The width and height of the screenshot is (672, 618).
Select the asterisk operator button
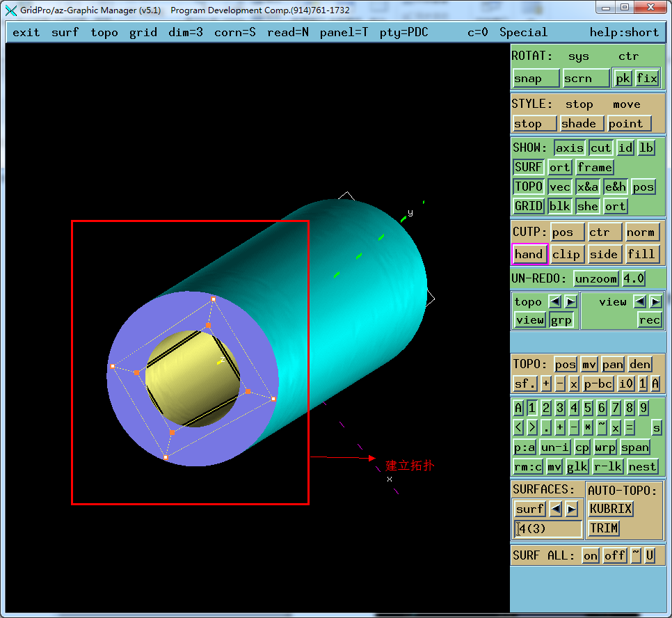click(588, 427)
